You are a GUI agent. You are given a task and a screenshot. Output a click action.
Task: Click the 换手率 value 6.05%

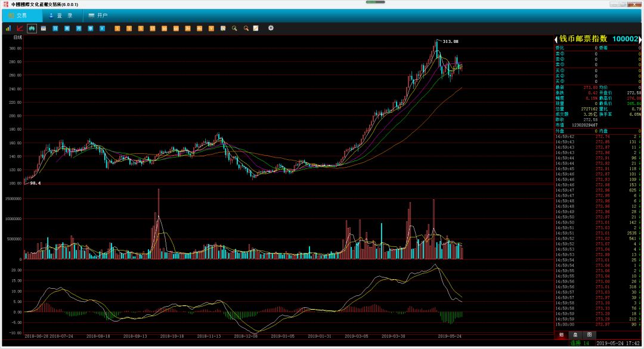pos(636,115)
